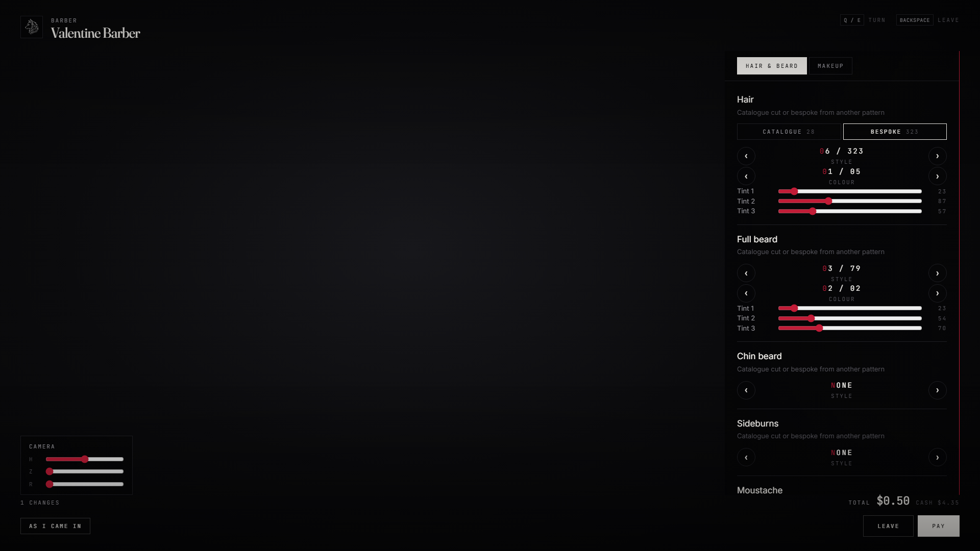Screen dimensions: 980x551
Task: Go to next hair style arrow
Action: tap(937, 156)
